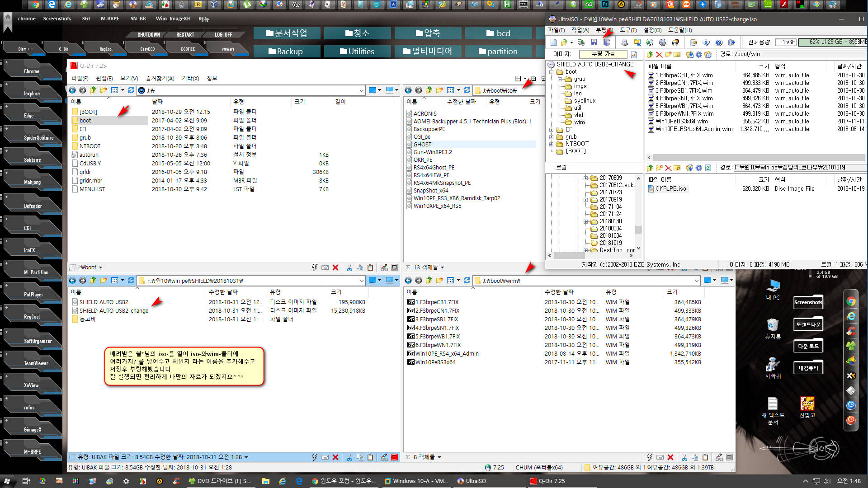Open the 13 객체들 status dropdown
The image size is (868, 488).
pyautogui.click(x=442, y=267)
